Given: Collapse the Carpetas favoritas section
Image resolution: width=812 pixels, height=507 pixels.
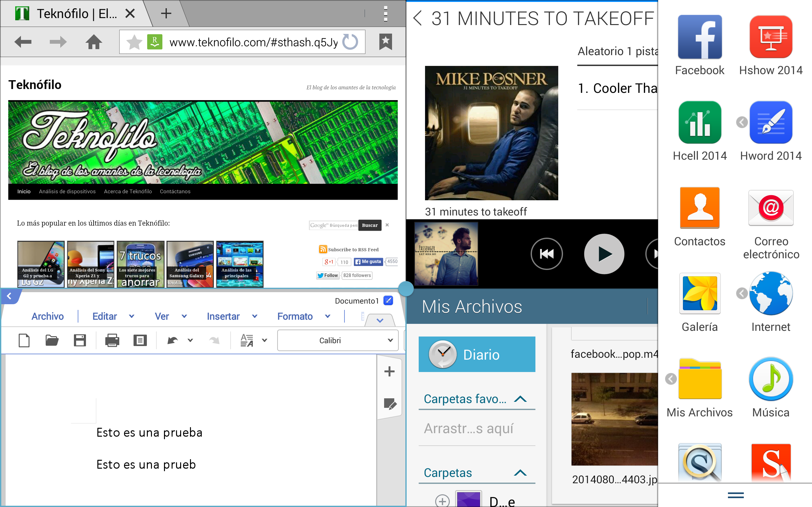Looking at the screenshot, I should [x=520, y=399].
